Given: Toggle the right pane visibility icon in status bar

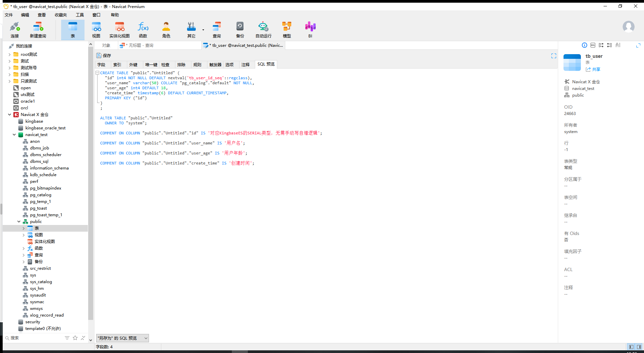Looking at the screenshot, I should [639, 347].
